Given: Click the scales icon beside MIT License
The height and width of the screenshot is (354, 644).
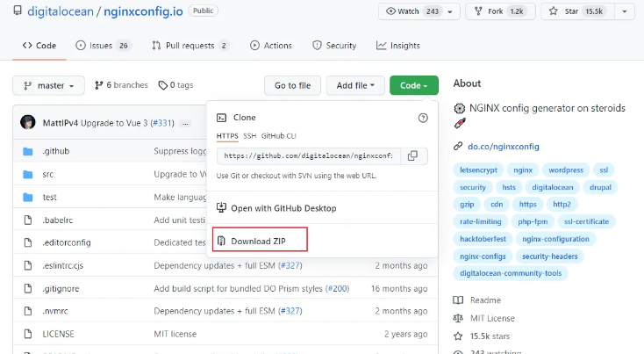Looking at the screenshot, I should coord(458,318).
